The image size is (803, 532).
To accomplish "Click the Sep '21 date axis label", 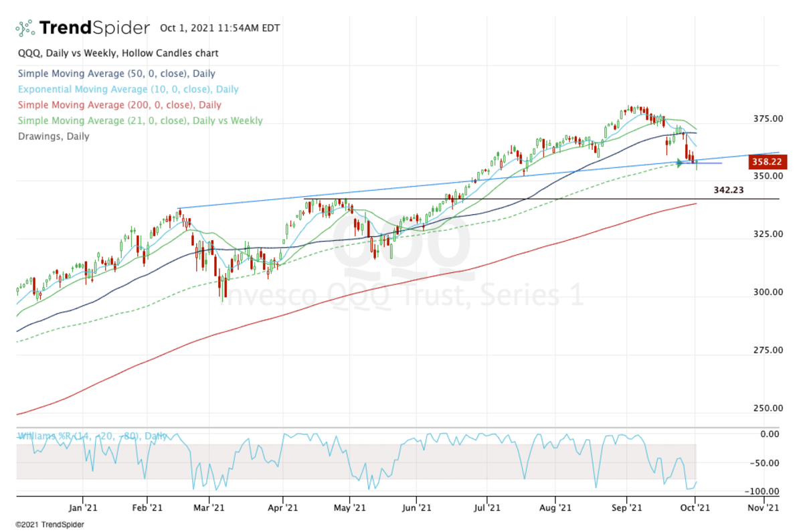I will tap(626, 508).
